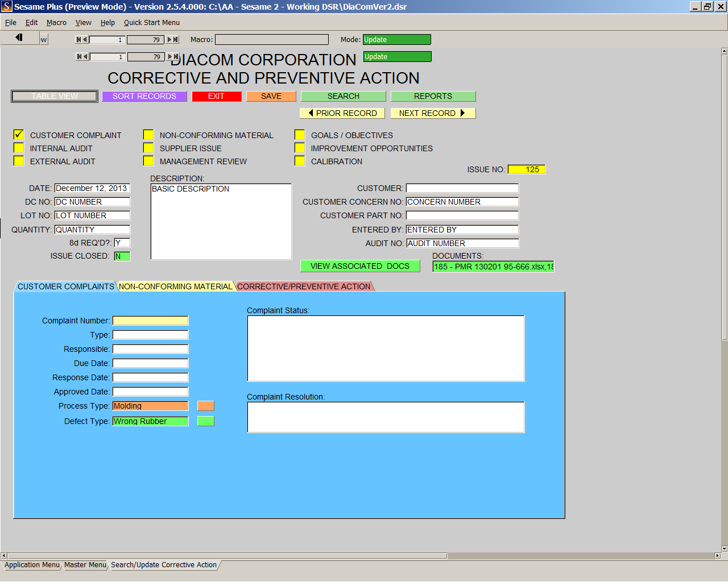This screenshot has height=582, width=728.
Task: Open the Quick Start Menu
Action: [x=152, y=23]
